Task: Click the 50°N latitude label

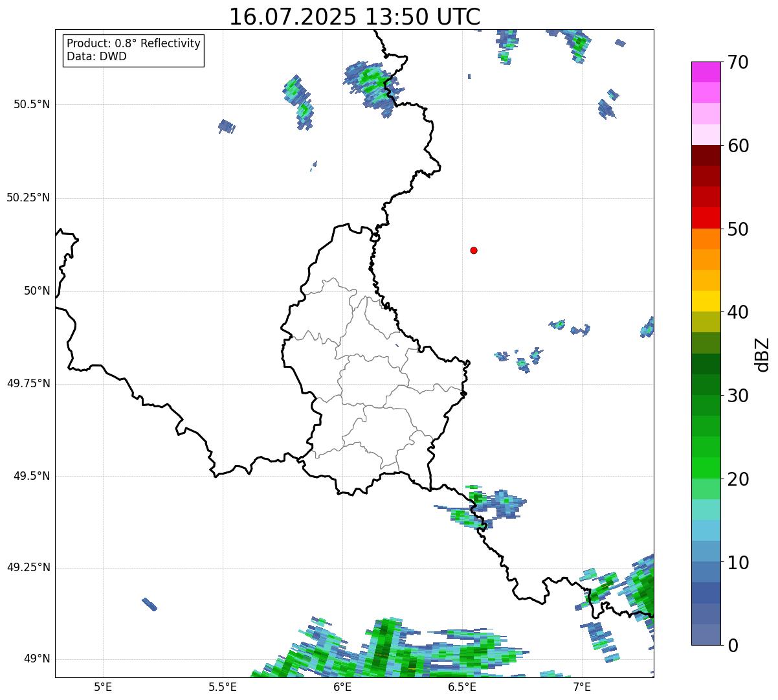Action: click(37, 291)
